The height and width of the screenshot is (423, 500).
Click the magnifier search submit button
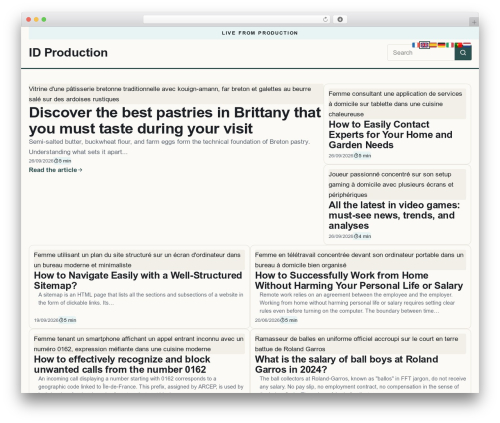[x=463, y=53]
